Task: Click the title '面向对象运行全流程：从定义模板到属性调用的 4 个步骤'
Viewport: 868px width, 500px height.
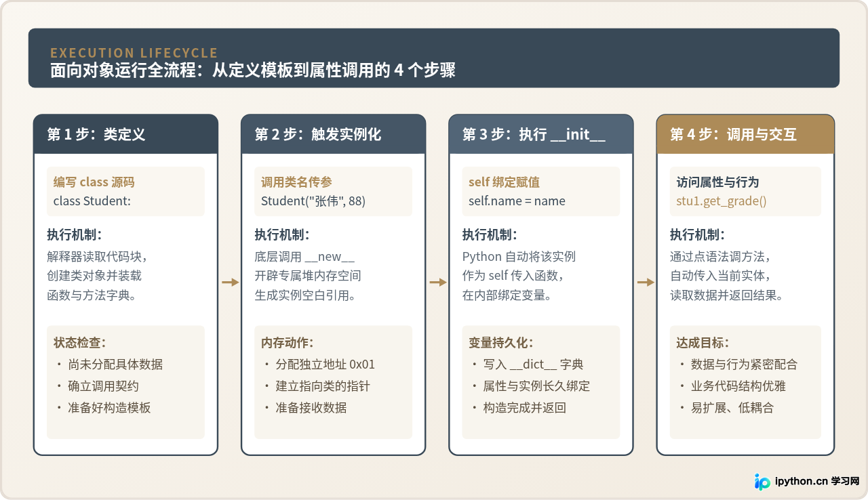Action: [253, 70]
